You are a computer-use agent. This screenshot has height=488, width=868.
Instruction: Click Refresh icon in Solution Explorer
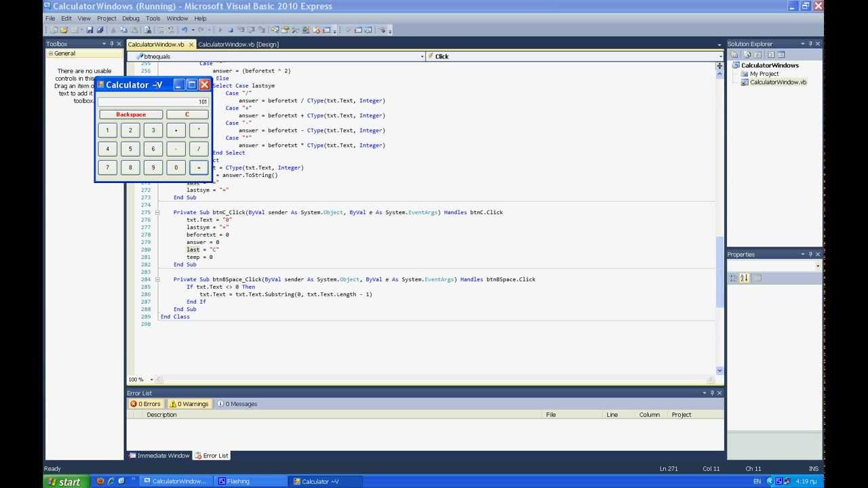(757, 54)
